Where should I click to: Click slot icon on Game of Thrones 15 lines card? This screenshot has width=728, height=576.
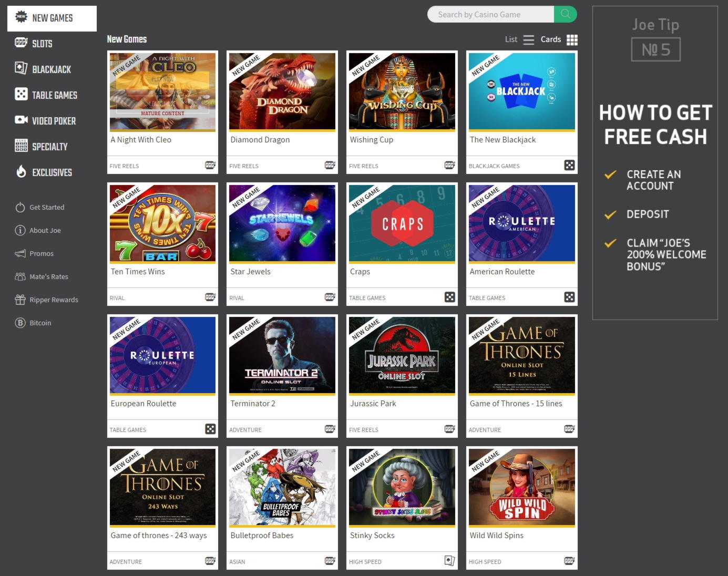tap(569, 429)
